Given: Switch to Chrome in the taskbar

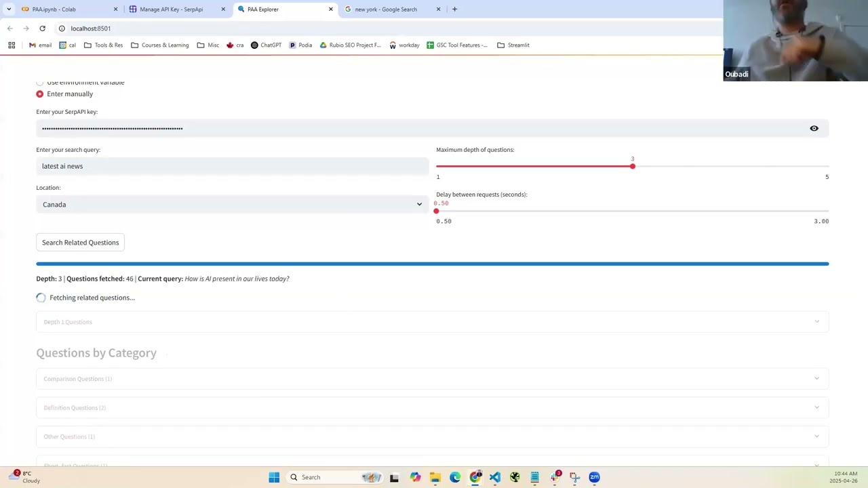Looking at the screenshot, I should tap(475, 477).
